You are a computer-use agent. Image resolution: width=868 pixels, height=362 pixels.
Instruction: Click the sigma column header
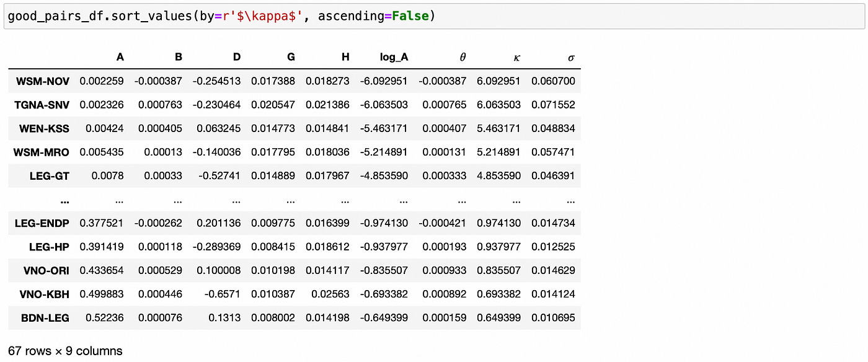[572, 58]
